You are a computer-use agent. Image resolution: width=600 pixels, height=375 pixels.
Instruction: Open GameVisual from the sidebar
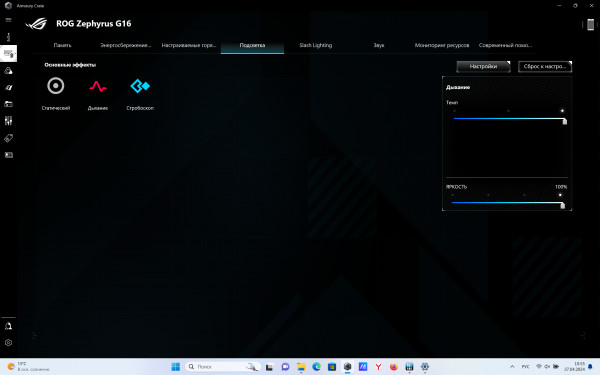pyautogui.click(x=8, y=88)
